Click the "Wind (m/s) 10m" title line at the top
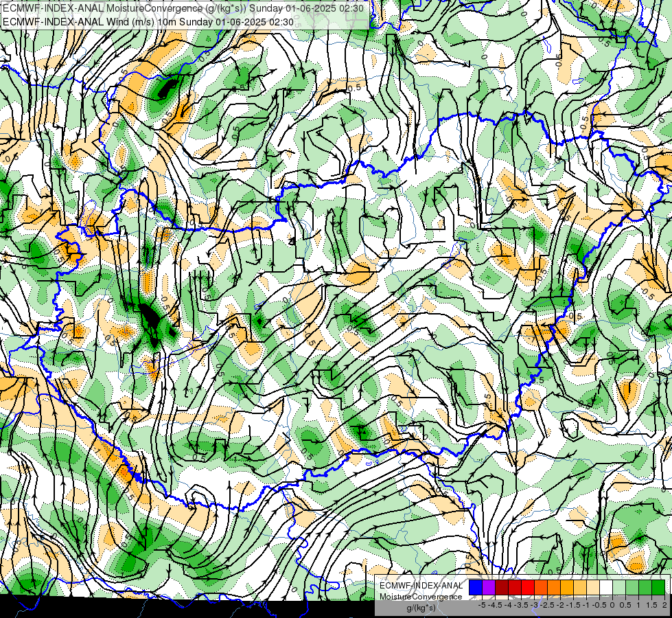This screenshot has height=618, width=672. (x=148, y=22)
